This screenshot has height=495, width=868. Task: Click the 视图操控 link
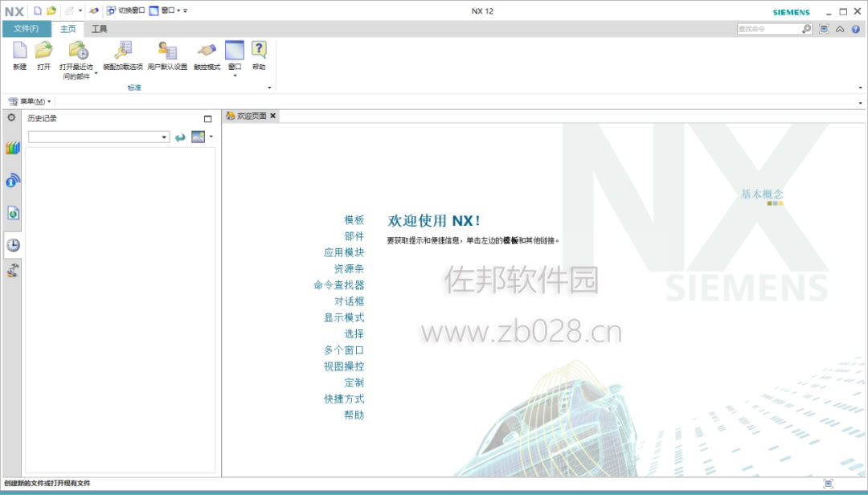click(x=344, y=366)
